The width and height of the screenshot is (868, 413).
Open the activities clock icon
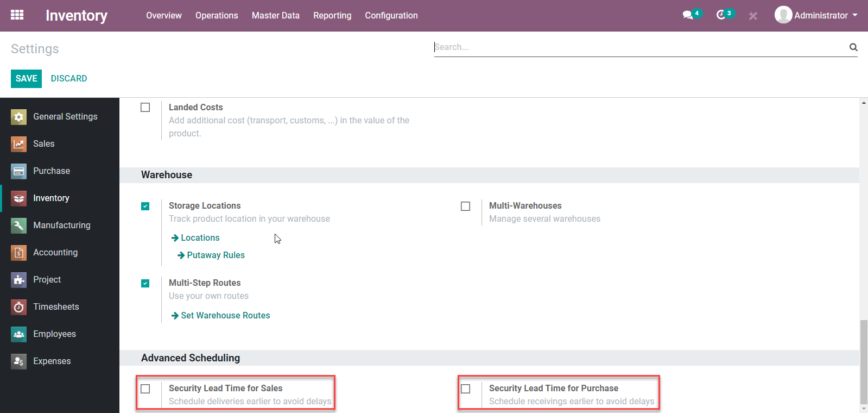[721, 15]
